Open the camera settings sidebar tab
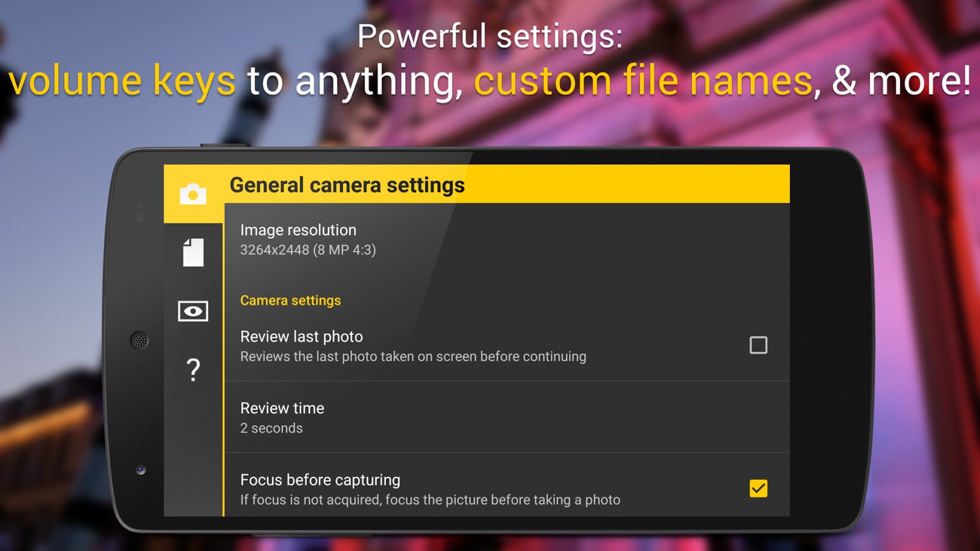The width and height of the screenshot is (980, 551). pyautogui.click(x=193, y=194)
